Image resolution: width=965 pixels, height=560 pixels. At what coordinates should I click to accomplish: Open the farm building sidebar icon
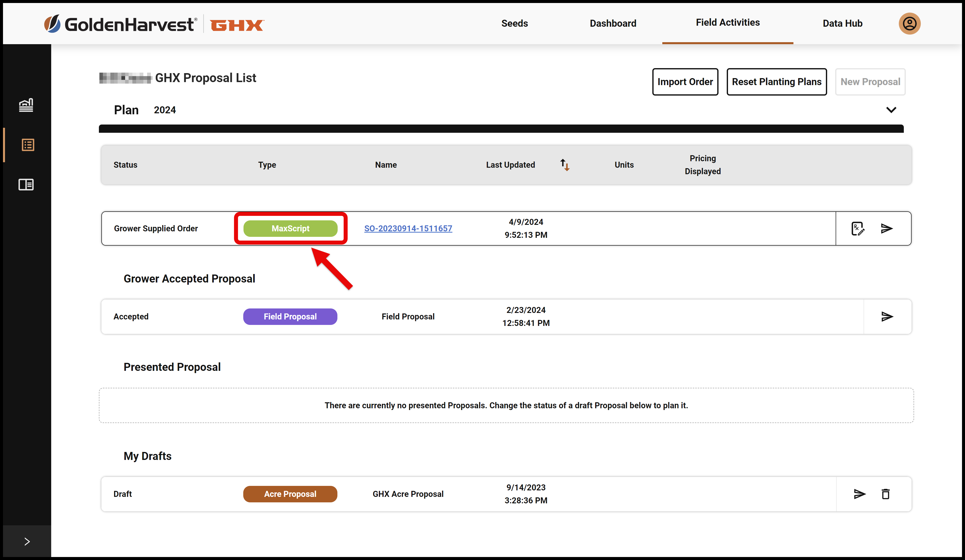click(26, 105)
